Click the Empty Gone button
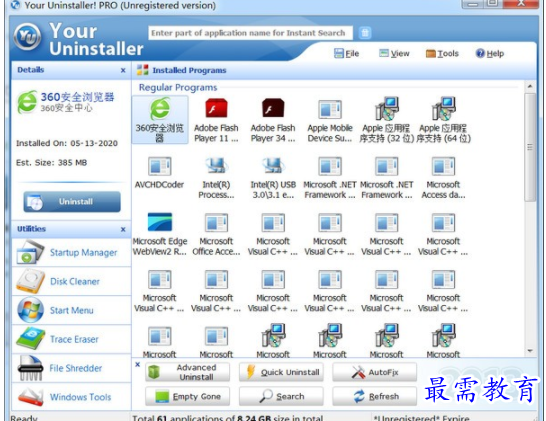 187,396
